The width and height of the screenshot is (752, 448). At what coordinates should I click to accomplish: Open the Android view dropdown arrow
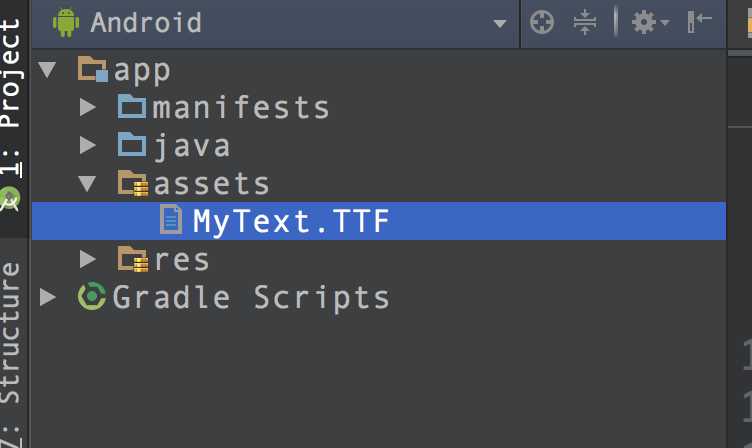(500, 23)
